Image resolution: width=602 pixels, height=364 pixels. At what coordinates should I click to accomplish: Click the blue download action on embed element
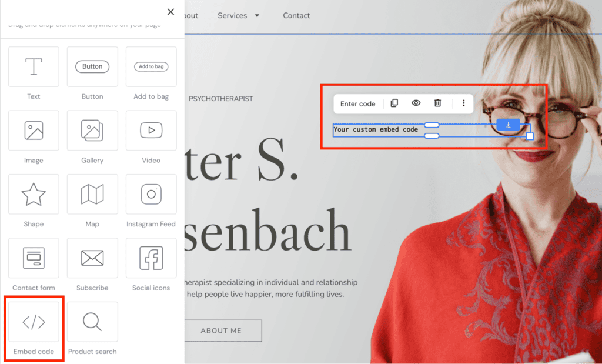(x=507, y=124)
